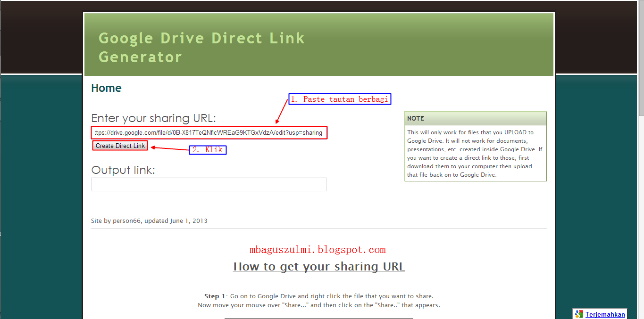
Task: Click the 'Output link:' label
Action: pyautogui.click(x=123, y=170)
